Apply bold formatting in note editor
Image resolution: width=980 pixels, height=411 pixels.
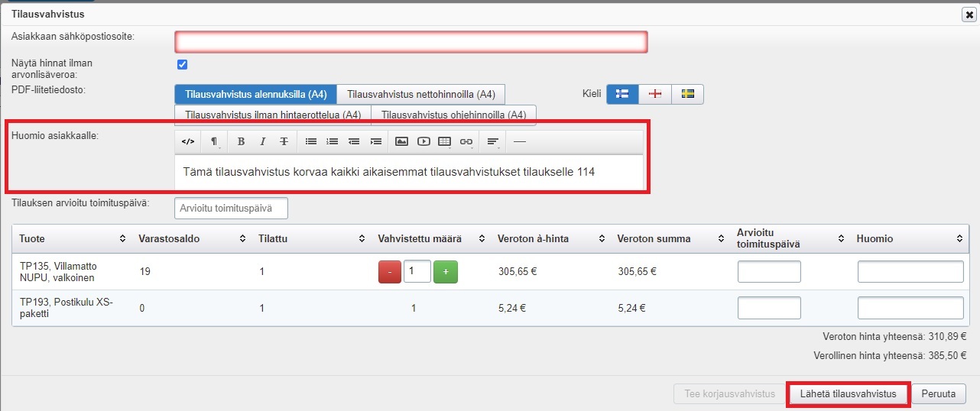tap(241, 141)
